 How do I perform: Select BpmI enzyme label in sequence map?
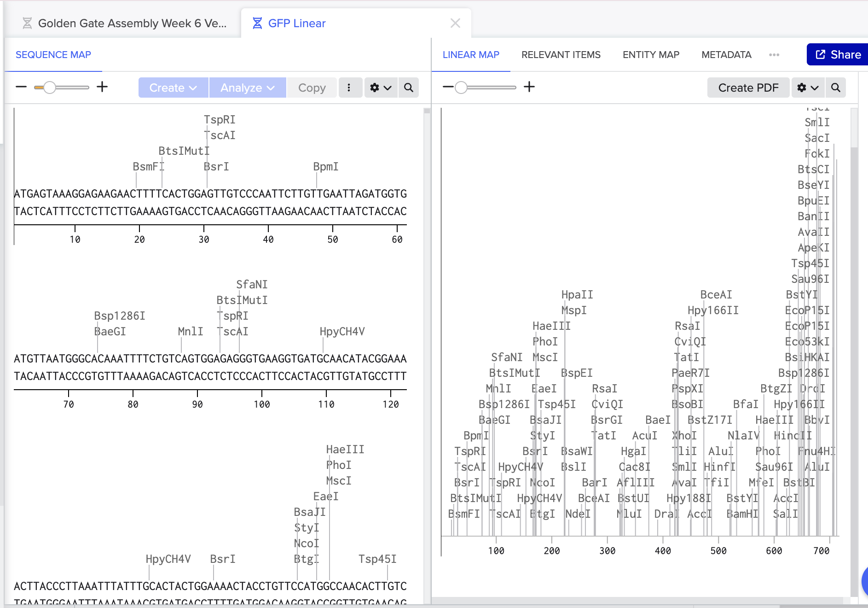point(326,167)
